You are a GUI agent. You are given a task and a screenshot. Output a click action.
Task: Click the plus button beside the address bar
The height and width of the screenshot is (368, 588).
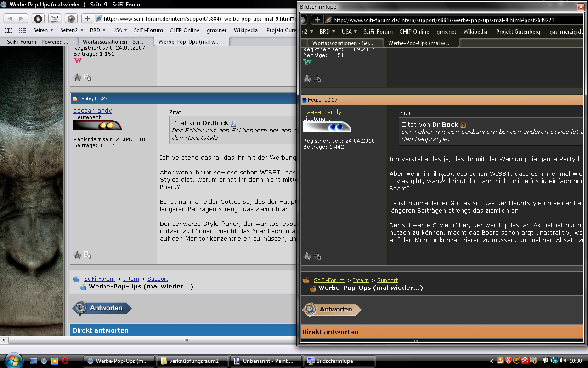pos(87,18)
